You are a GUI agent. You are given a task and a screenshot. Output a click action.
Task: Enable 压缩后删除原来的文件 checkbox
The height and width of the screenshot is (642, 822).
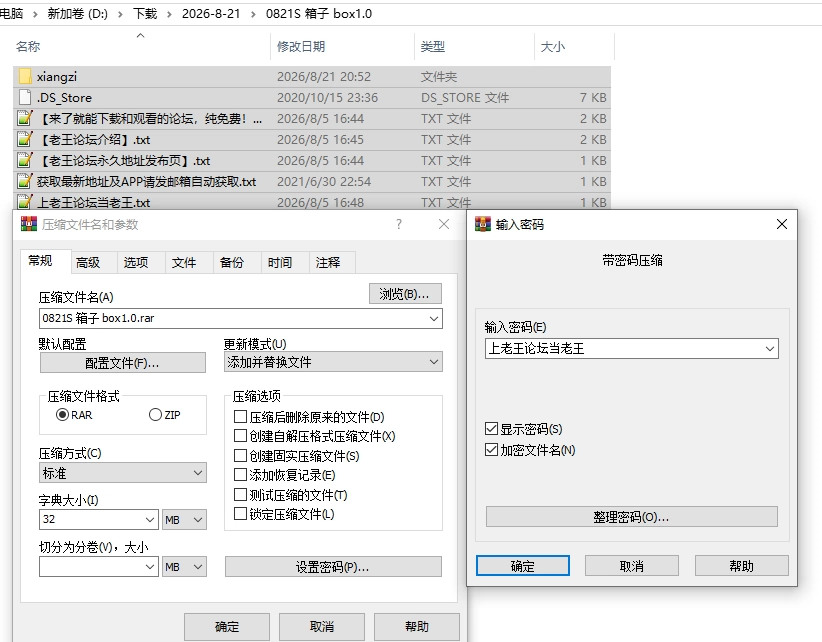[x=240, y=417]
